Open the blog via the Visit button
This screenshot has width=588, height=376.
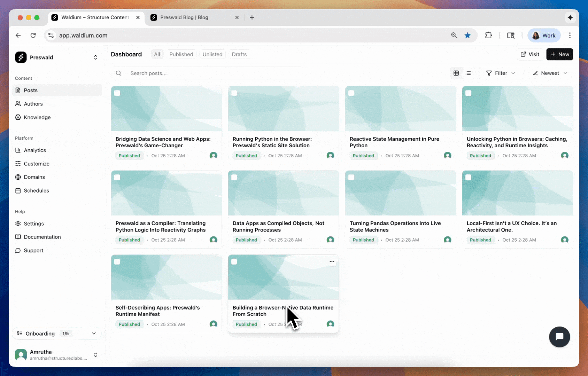(530, 54)
